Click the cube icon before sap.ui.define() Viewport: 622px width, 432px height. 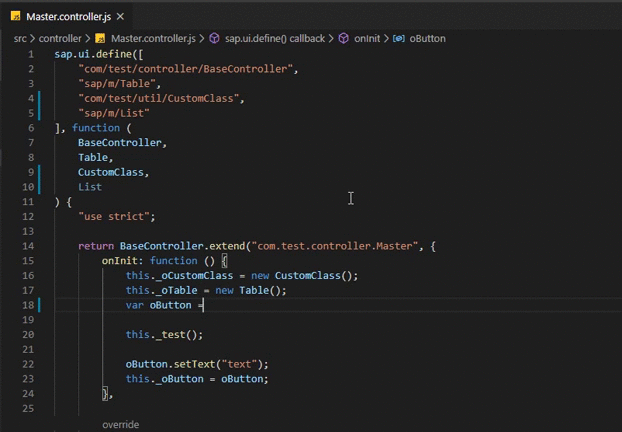click(x=214, y=38)
